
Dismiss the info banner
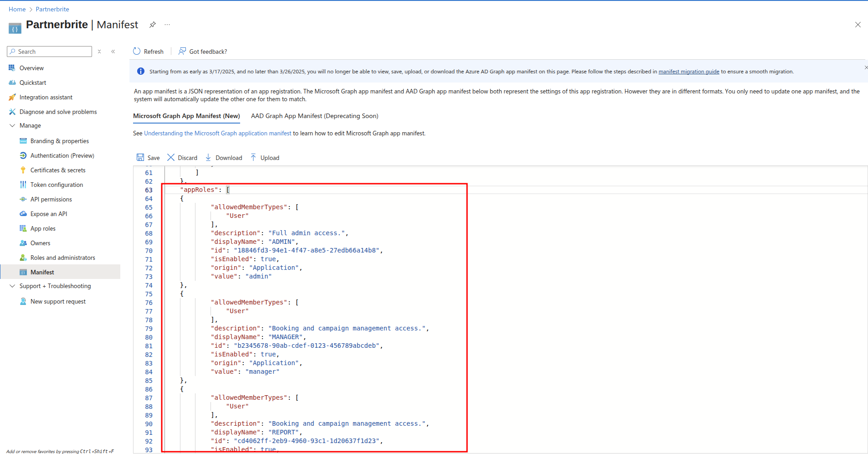865,67
